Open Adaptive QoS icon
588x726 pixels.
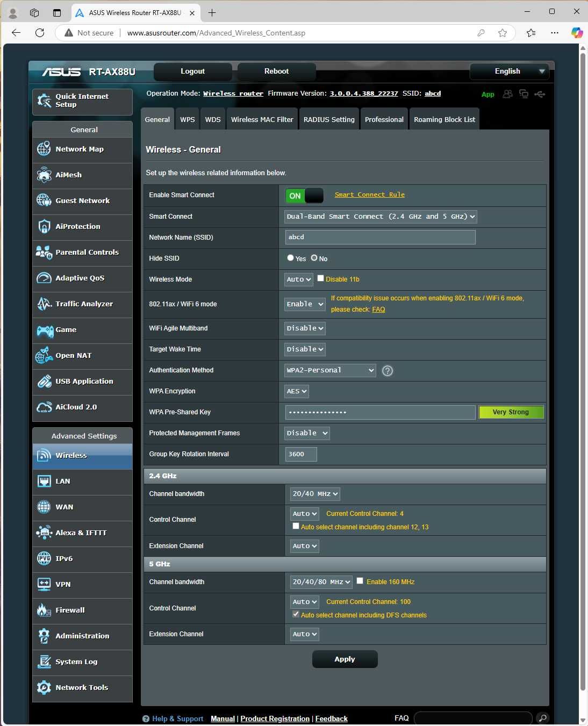(x=44, y=278)
